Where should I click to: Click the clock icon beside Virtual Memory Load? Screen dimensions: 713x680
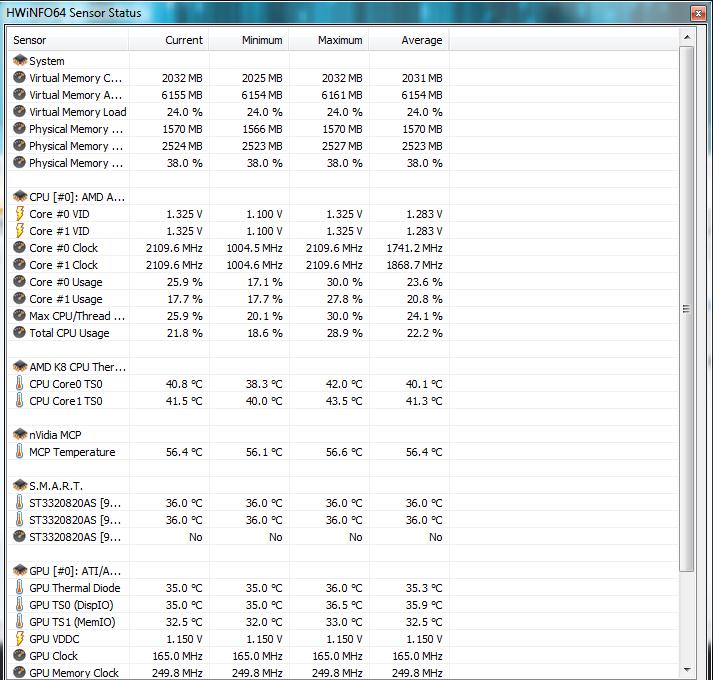coord(19,111)
